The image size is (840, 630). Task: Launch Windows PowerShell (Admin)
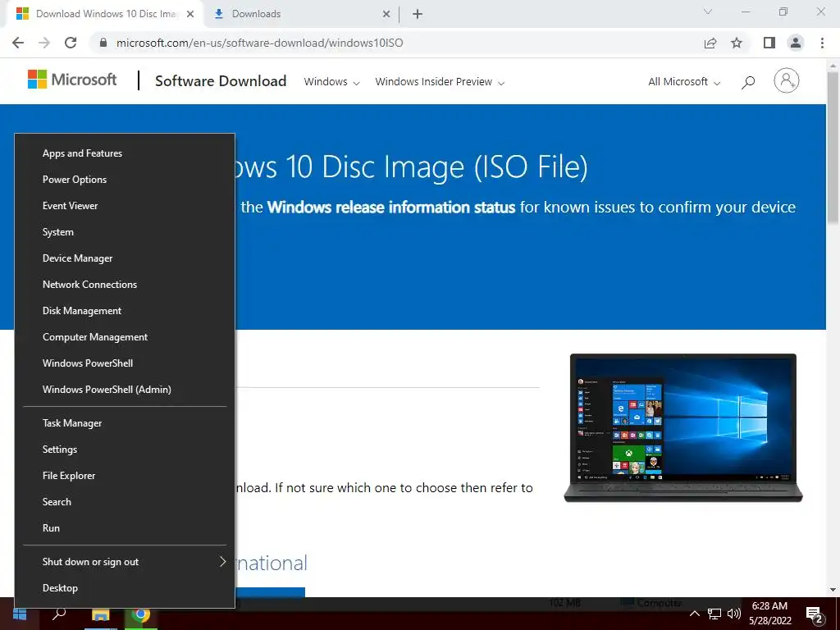pos(125,390)
